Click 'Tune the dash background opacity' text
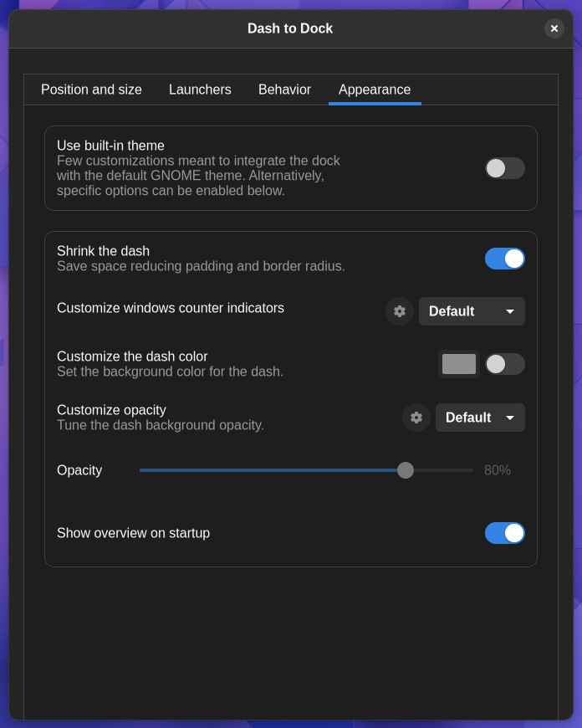Image resolution: width=582 pixels, height=728 pixels. pyautogui.click(x=160, y=425)
